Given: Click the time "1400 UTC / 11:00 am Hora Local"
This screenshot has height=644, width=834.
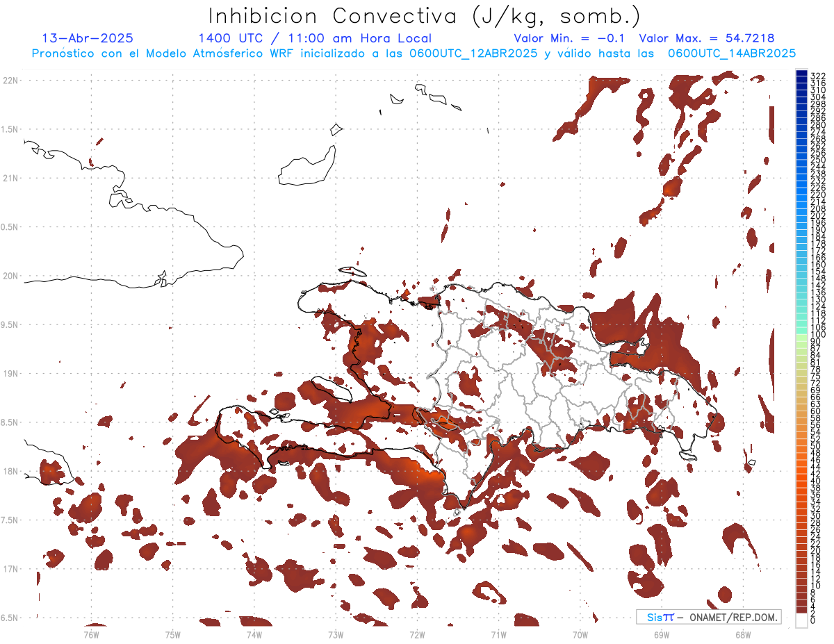Looking at the screenshot, I should pyautogui.click(x=315, y=38).
